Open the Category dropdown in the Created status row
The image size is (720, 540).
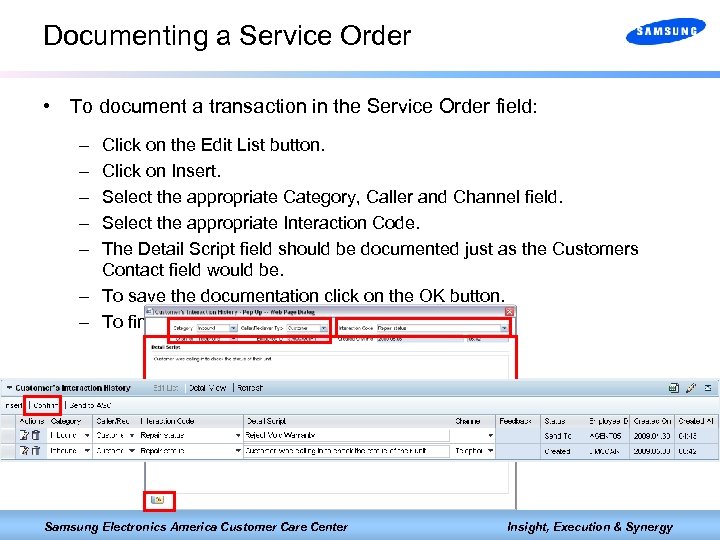[x=87, y=451]
